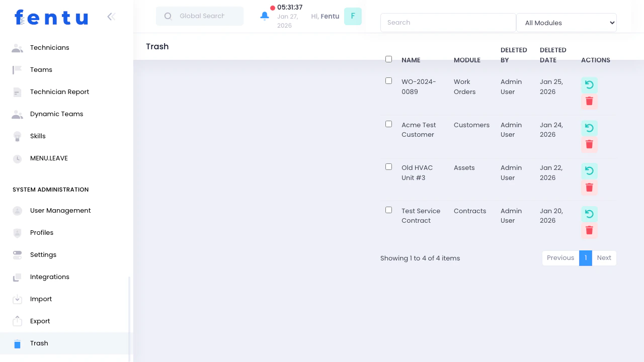
Task: Click the Global Search magnifier icon
Action: [168, 16]
